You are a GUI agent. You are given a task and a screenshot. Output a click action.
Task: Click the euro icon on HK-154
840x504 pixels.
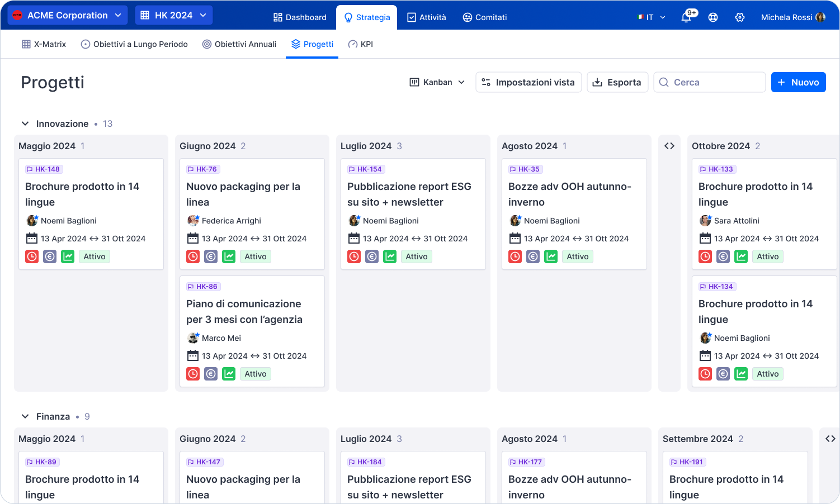[x=372, y=256]
